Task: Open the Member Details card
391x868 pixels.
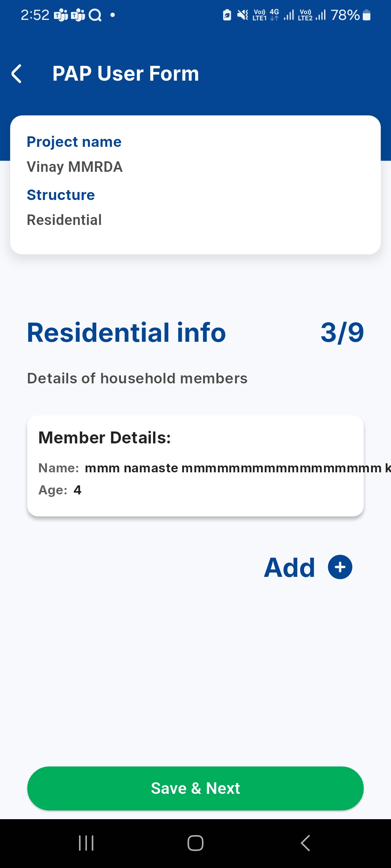Action: (x=195, y=465)
